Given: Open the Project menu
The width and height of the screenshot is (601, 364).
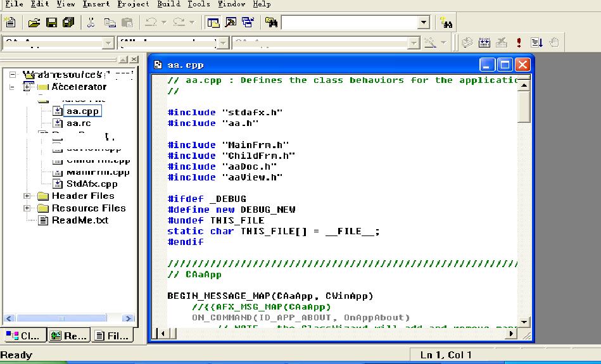Looking at the screenshot, I should tap(133, 4).
